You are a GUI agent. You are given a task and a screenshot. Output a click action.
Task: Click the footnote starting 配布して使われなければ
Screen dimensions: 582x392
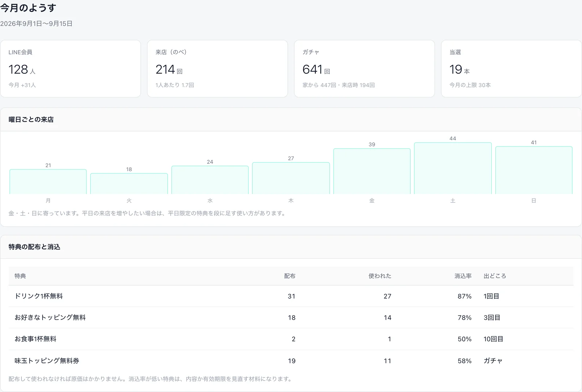(x=151, y=379)
